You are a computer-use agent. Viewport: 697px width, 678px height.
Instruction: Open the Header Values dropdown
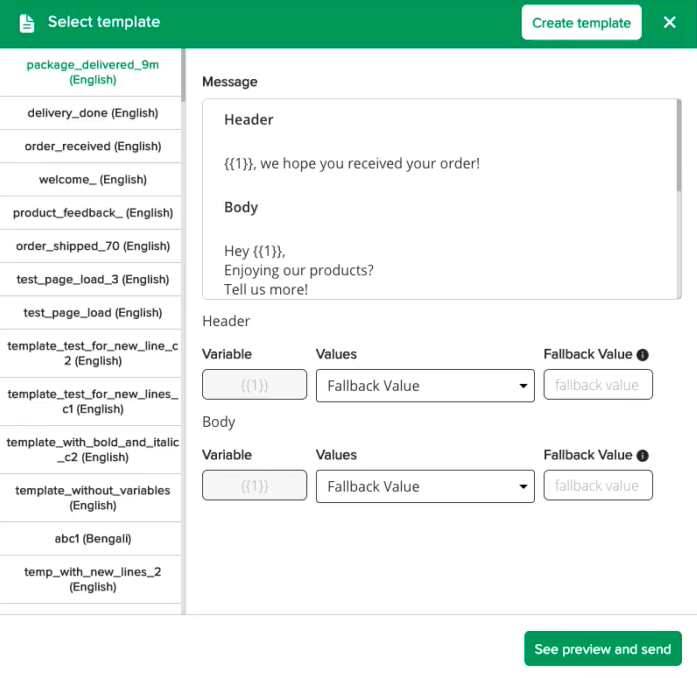[425, 386]
